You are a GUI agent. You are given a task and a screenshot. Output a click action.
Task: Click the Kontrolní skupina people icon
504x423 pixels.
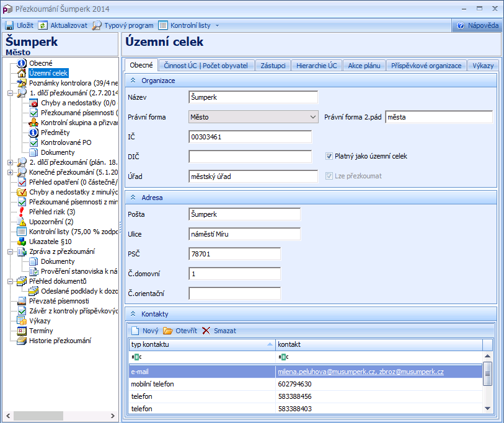[x=33, y=123]
